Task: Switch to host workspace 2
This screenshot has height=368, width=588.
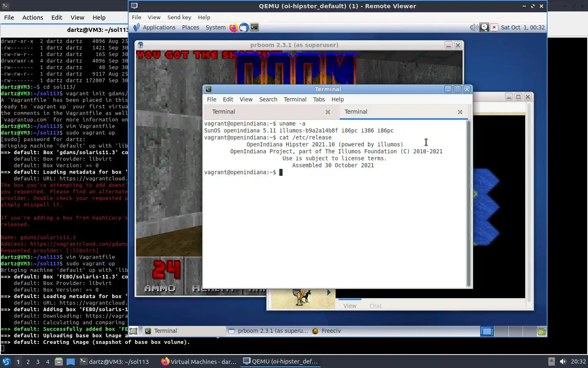Action: 28,362
